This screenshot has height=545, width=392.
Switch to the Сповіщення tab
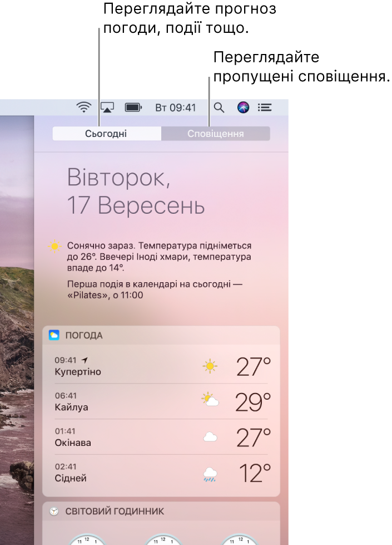pyautogui.click(x=216, y=134)
